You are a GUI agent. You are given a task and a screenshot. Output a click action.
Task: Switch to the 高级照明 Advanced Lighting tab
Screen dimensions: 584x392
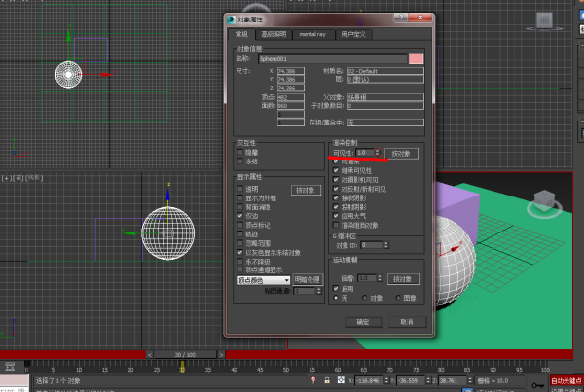[x=274, y=35]
